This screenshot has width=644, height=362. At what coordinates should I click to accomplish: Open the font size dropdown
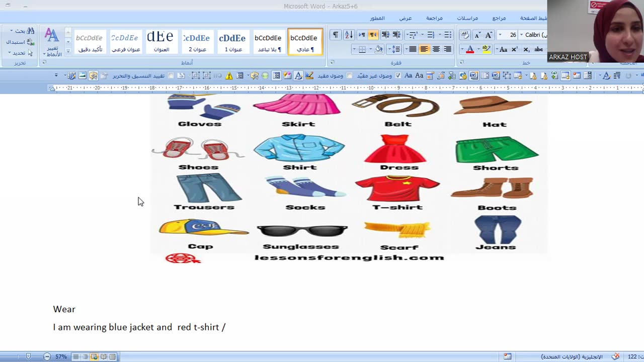coord(500,35)
